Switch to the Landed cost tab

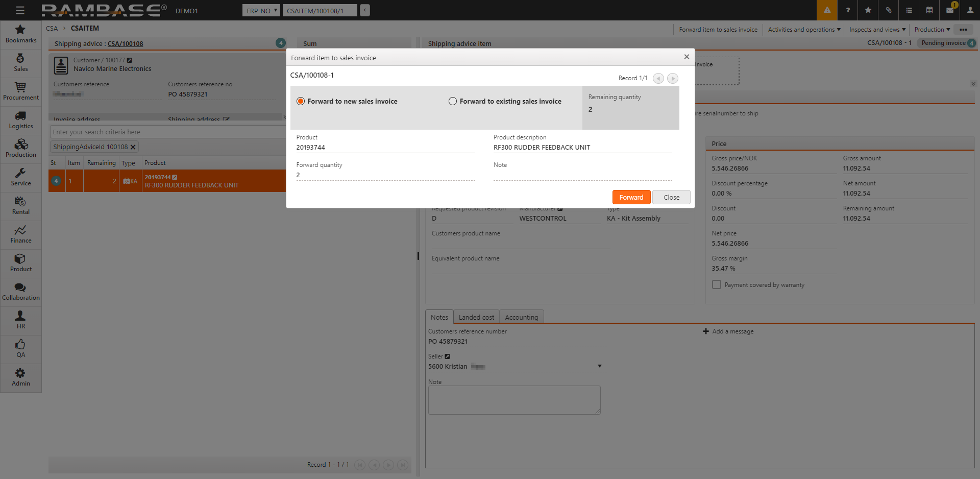click(476, 317)
